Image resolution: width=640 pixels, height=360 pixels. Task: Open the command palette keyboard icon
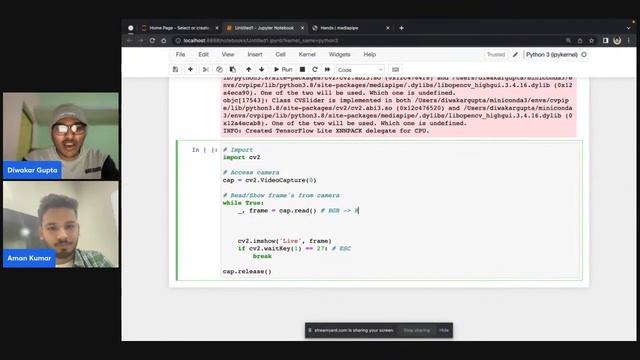click(x=395, y=70)
